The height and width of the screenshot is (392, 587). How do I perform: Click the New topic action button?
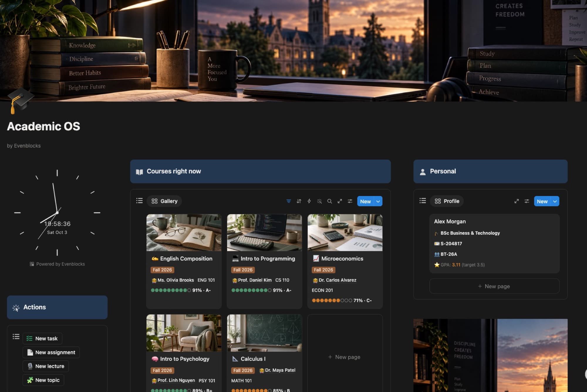[x=43, y=380]
